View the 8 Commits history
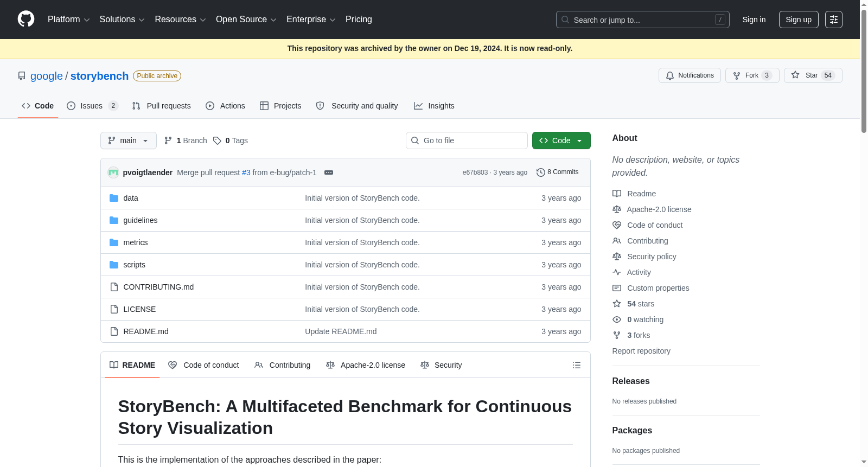The image size is (868, 467). pos(558,172)
